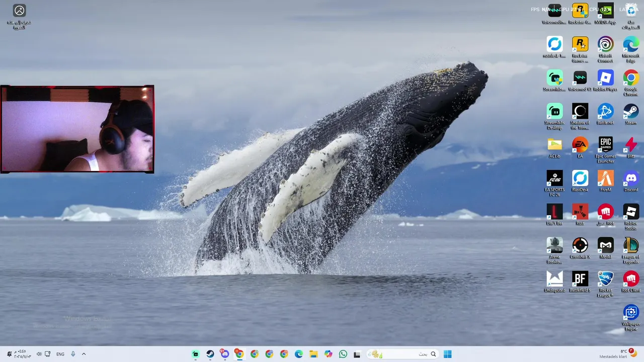Open the ACLib folder on the desktop
This screenshot has height=362, width=644.
(554, 148)
